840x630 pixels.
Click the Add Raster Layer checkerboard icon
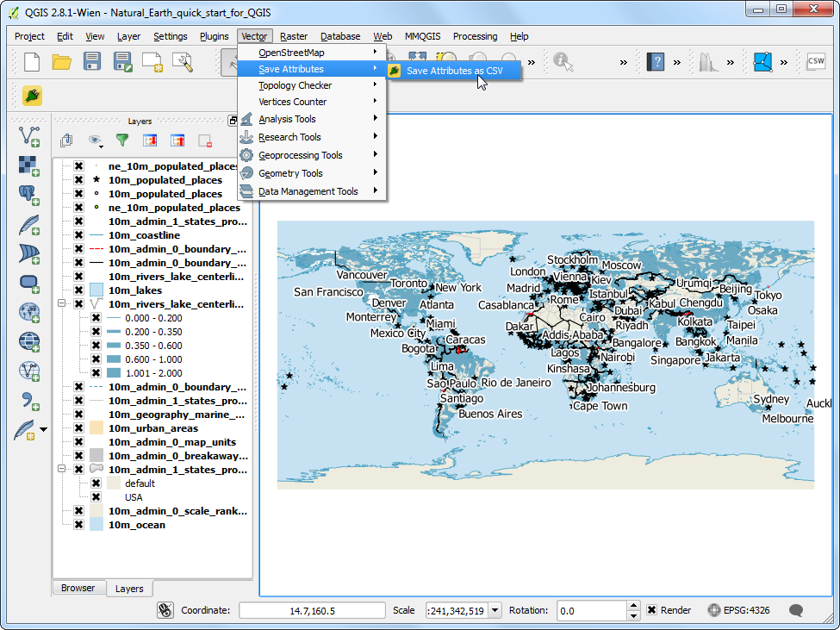coord(29,165)
